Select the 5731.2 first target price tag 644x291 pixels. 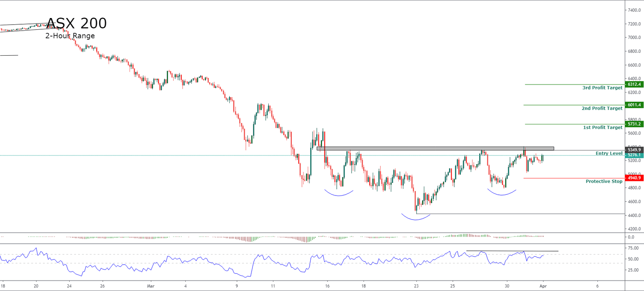634,124
